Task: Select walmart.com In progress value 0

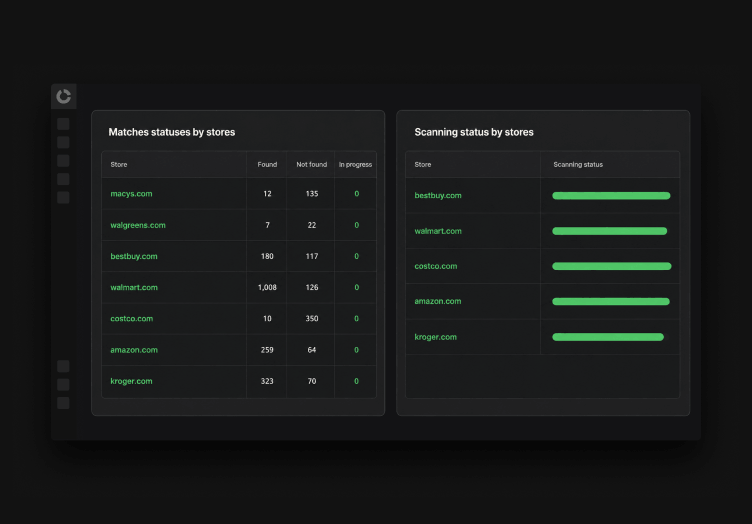Action: [356, 287]
